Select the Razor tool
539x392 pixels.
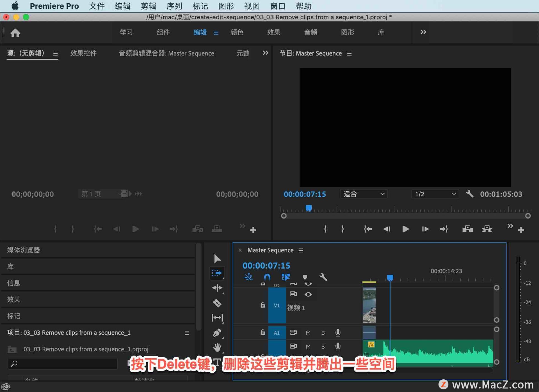click(217, 303)
